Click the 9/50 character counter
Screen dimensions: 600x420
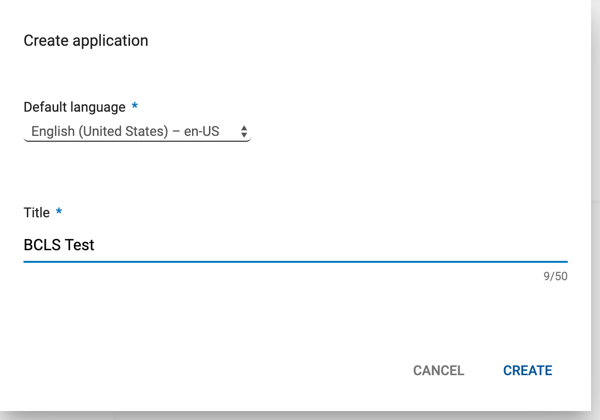[x=555, y=276]
